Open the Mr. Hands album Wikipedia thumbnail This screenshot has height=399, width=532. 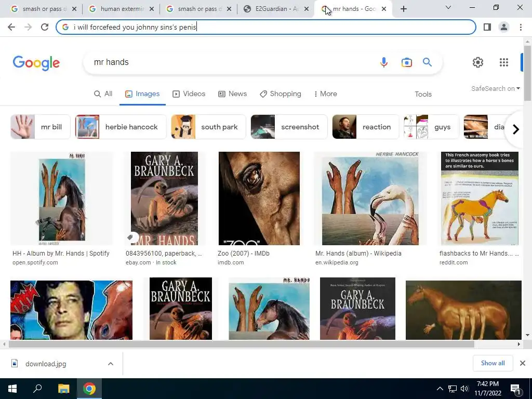370,198
